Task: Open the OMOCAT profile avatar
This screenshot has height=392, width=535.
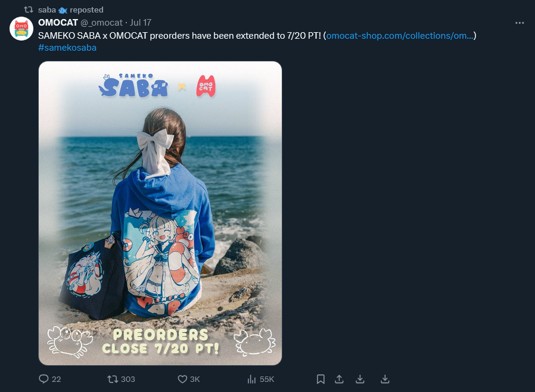Action: click(21, 29)
